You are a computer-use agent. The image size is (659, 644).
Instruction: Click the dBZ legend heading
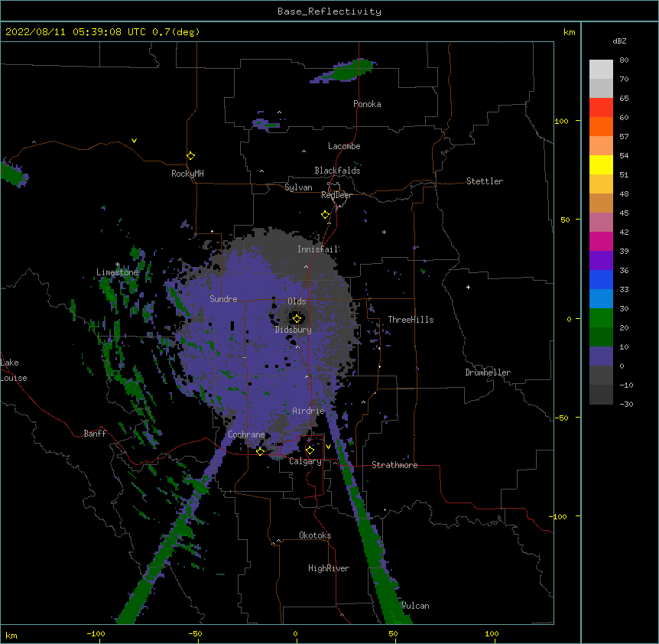619,41
